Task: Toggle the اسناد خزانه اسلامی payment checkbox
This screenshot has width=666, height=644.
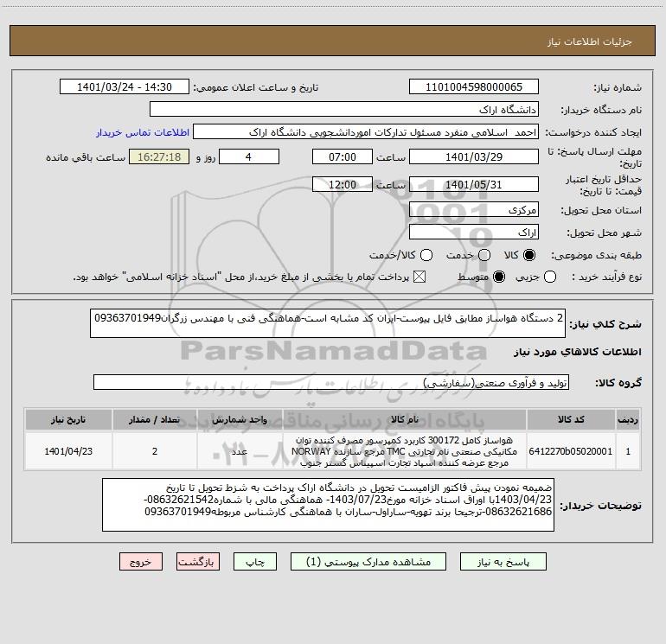Action: [x=419, y=277]
